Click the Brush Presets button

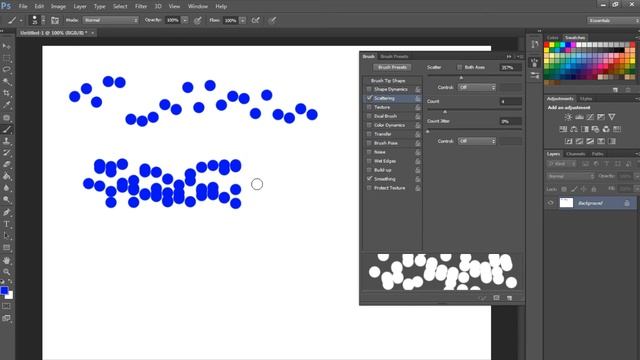[x=392, y=67]
